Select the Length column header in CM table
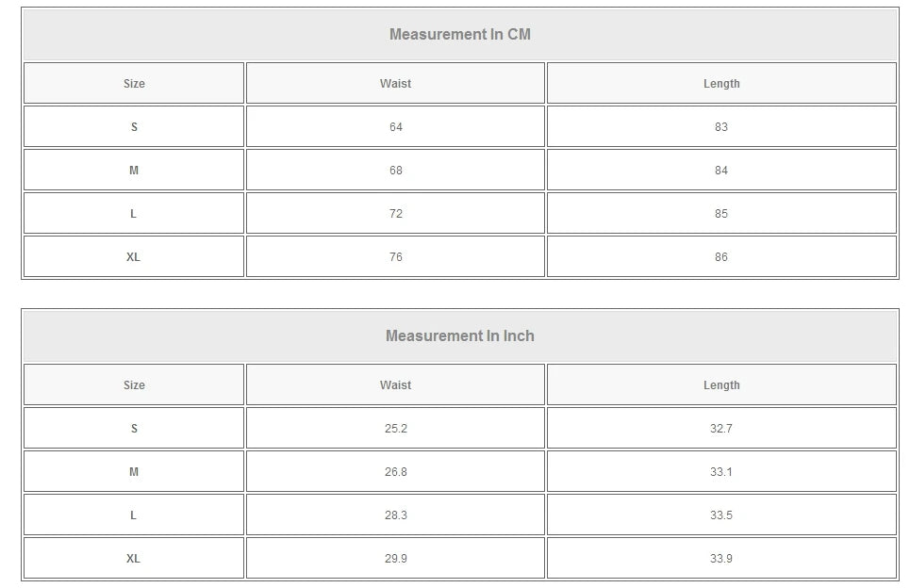 [721, 84]
